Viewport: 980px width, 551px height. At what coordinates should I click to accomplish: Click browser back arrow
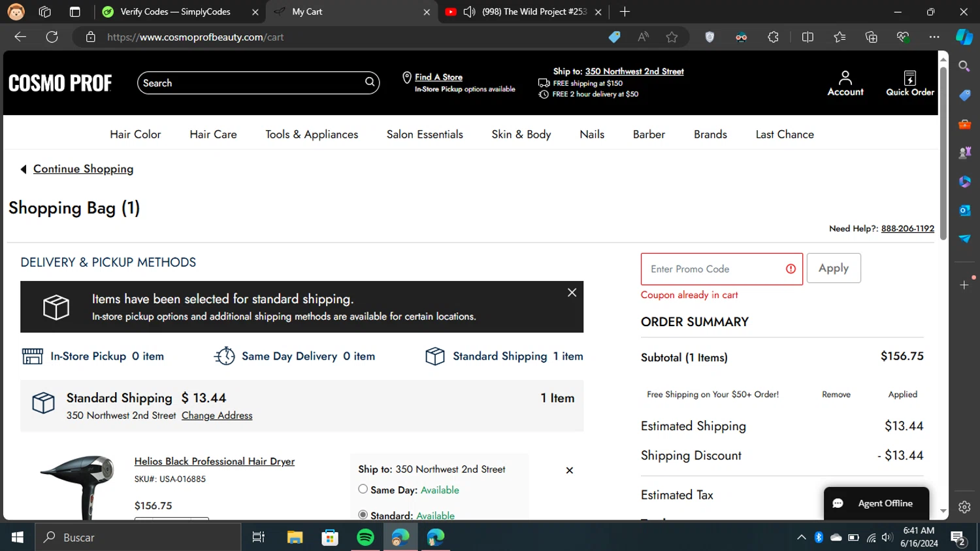[20, 37]
